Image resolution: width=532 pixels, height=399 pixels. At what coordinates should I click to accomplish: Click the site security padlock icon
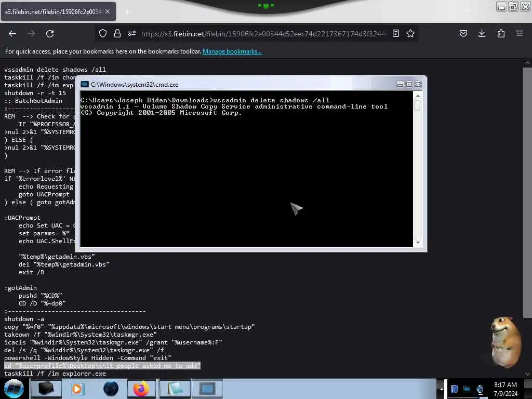pos(117,33)
